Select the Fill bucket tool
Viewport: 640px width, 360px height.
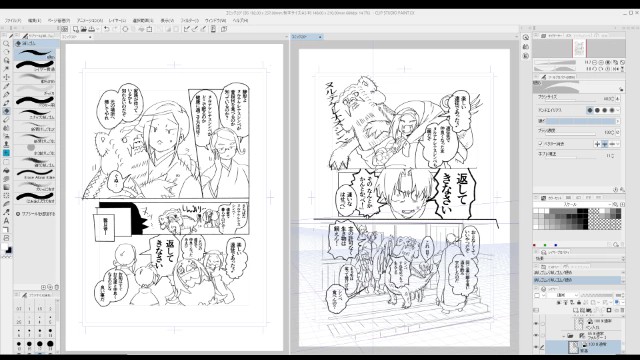pyautogui.click(x=6, y=170)
